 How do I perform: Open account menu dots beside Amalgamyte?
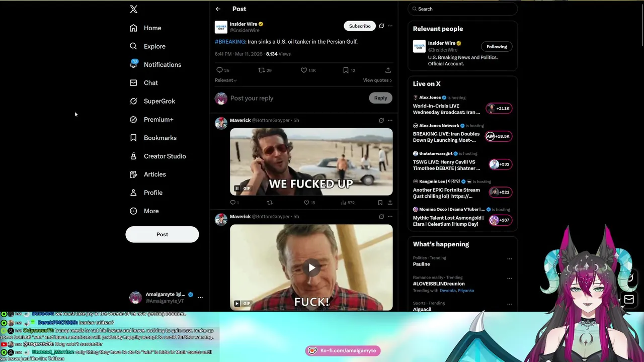coord(200,298)
